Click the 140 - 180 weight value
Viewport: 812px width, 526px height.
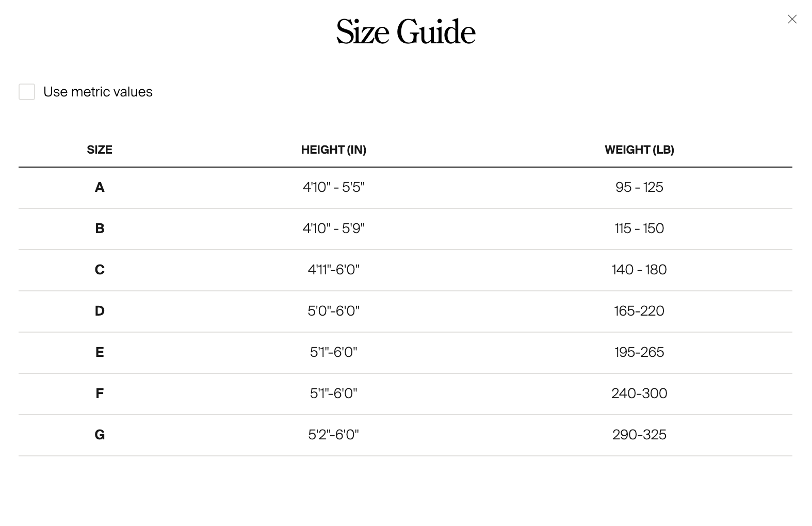[x=639, y=270]
